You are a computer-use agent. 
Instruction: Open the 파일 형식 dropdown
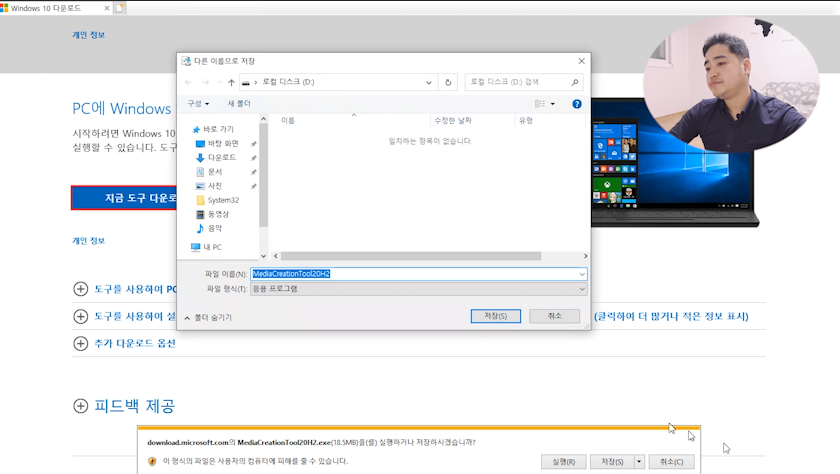click(418, 289)
